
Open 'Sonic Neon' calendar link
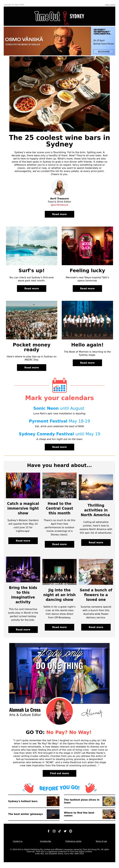tap(46, 408)
